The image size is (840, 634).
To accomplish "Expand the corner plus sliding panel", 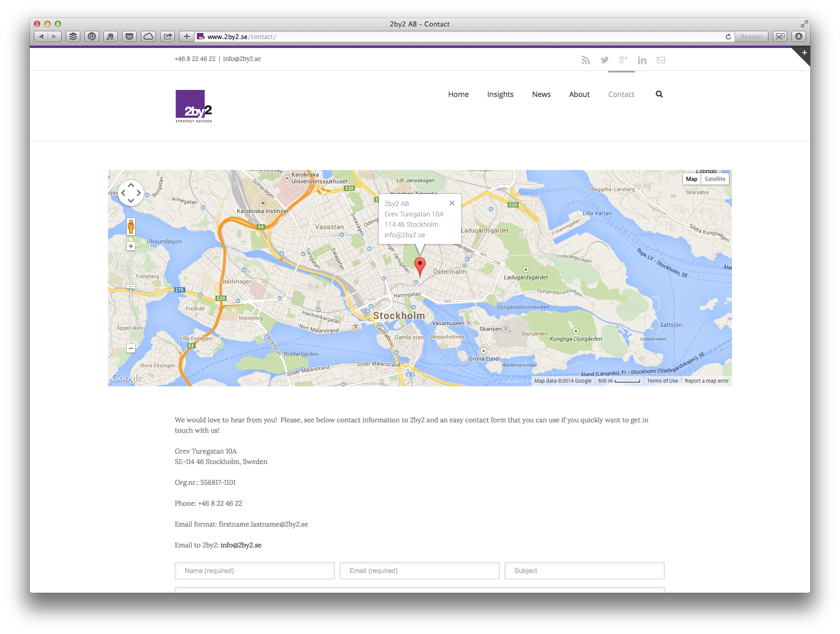I will pyautogui.click(x=804, y=53).
